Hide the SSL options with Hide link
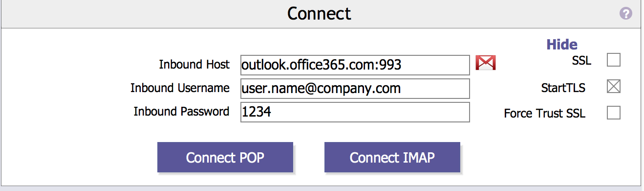Screen dimensions: 644x191 pyautogui.click(x=562, y=45)
